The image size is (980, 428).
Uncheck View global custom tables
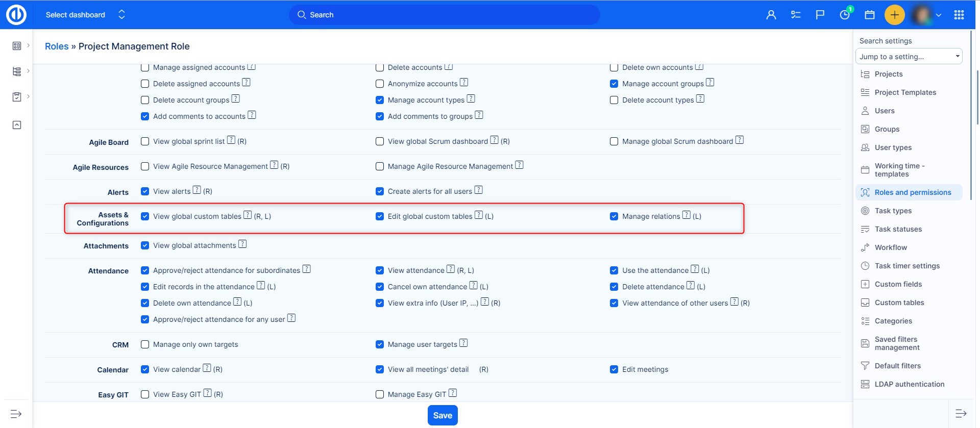click(x=145, y=216)
